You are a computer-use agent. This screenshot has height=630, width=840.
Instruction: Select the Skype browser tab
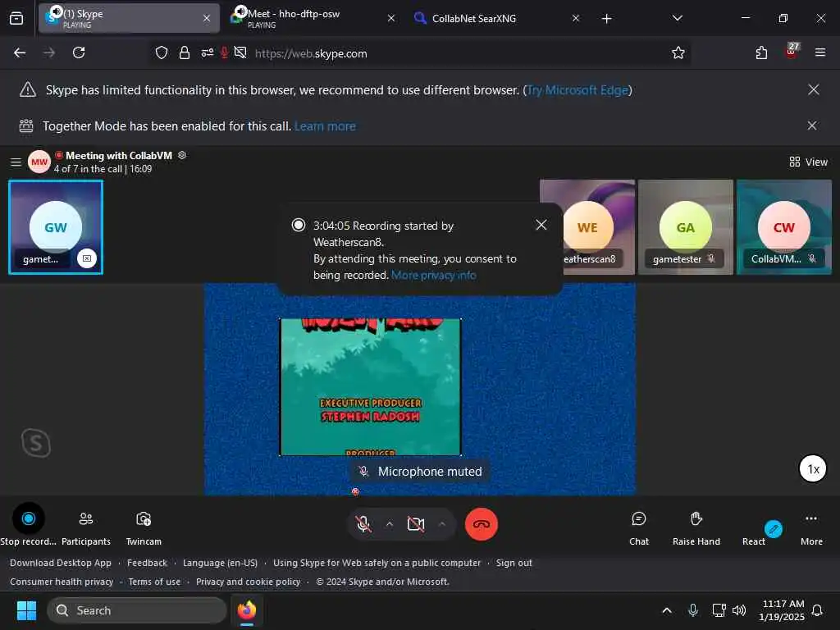click(x=129, y=18)
